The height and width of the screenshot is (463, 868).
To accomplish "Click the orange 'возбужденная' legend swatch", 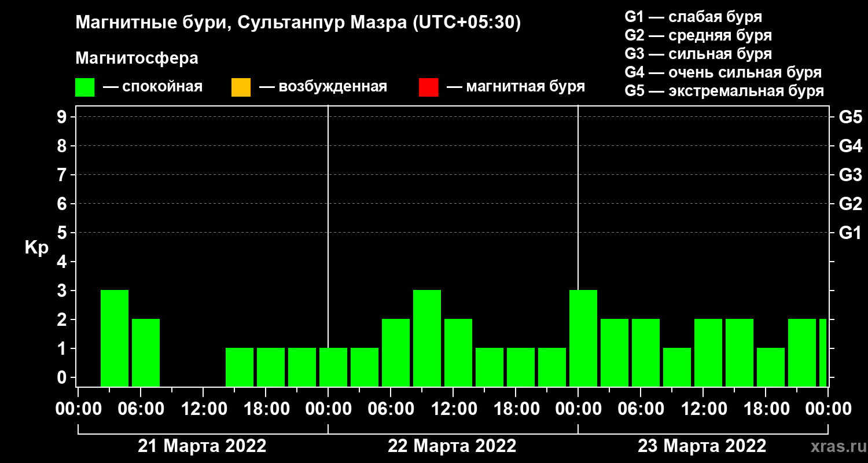I will coord(241,87).
